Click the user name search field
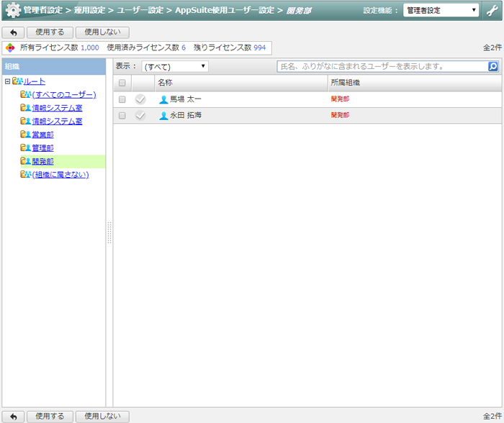Viewport: 504px width, 423px height. (x=382, y=66)
